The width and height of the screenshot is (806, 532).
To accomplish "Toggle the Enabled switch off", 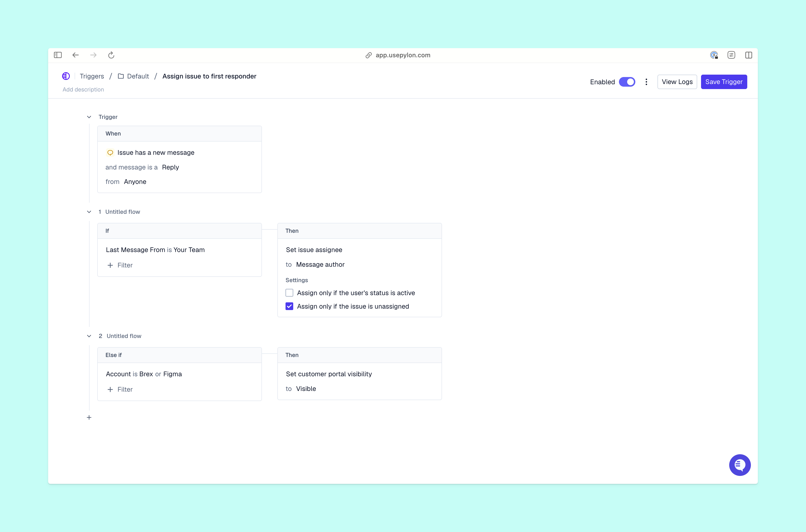I will coord(627,82).
